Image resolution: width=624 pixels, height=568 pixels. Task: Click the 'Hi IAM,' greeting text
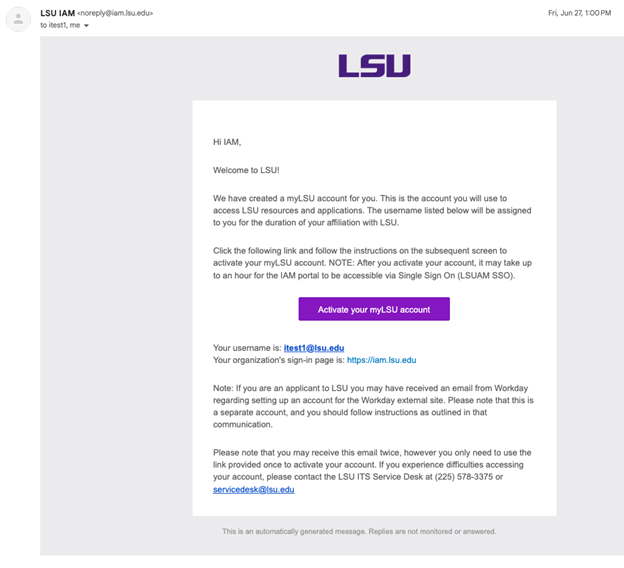click(x=227, y=142)
